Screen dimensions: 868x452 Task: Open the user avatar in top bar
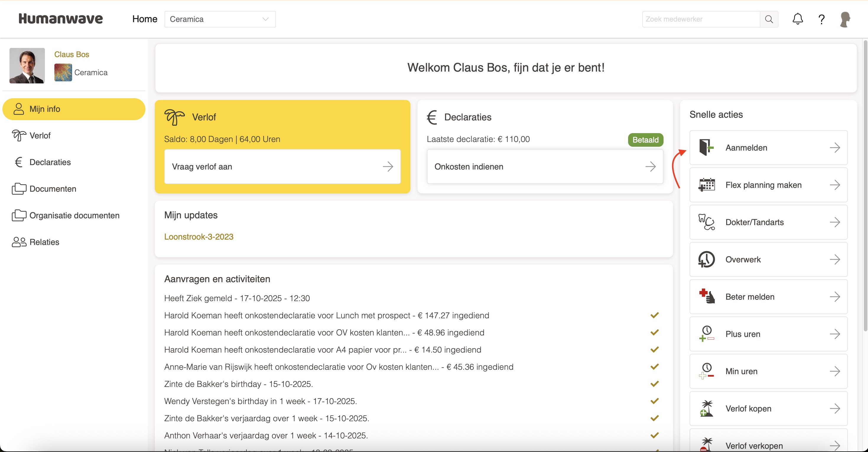click(x=845, y=20)
